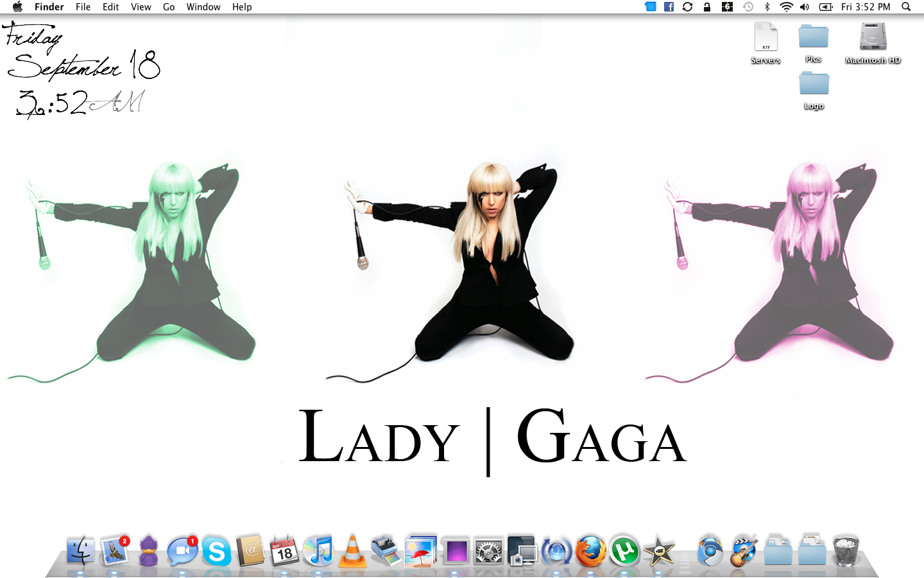The width and height of the screenshot is (924, 578).
Task: Open Finder from the Dock
Action: 80,551
